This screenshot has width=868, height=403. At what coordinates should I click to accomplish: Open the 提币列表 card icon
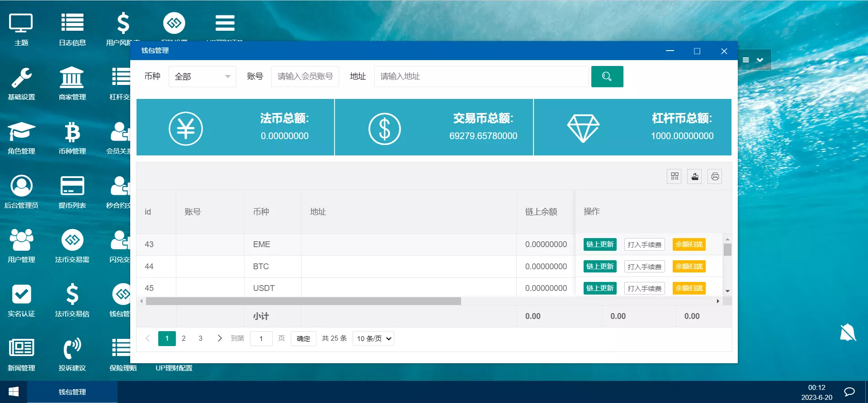point(72,192)
